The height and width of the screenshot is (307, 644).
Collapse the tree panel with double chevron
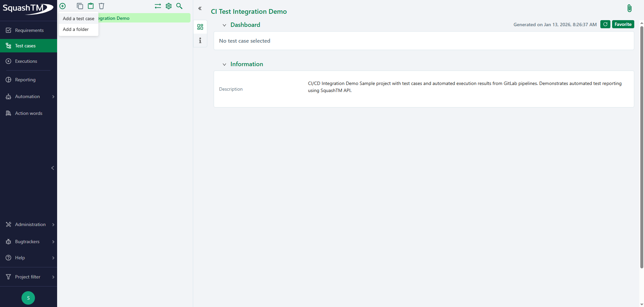200,8
